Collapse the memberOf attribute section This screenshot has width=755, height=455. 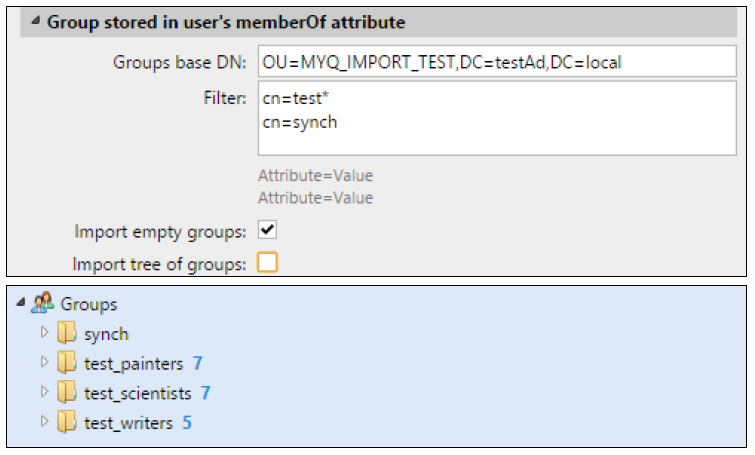(35, 22)
